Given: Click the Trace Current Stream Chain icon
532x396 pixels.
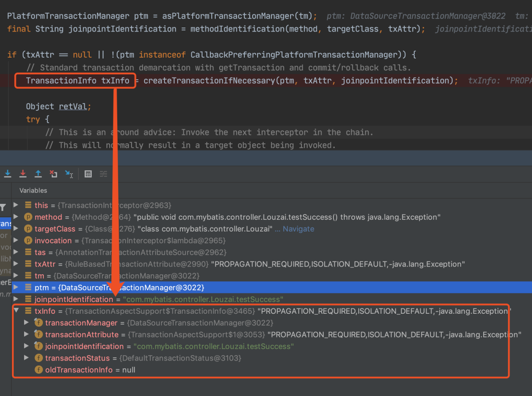Looking at the screenshot, I should coord(103,174).
